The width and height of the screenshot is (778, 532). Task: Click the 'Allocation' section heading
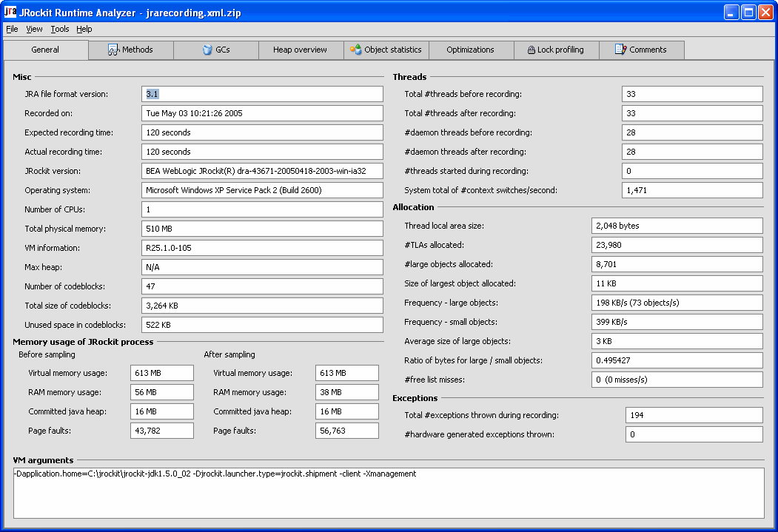pyautogui.click(x=413, y=208)
